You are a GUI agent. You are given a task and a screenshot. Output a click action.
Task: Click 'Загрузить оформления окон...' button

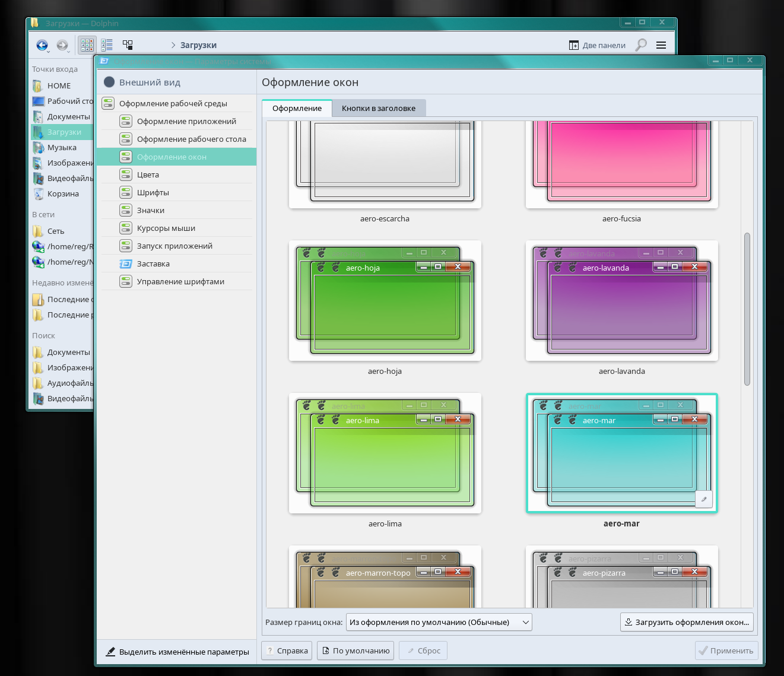pyautogui.click(x=687, y=622)
